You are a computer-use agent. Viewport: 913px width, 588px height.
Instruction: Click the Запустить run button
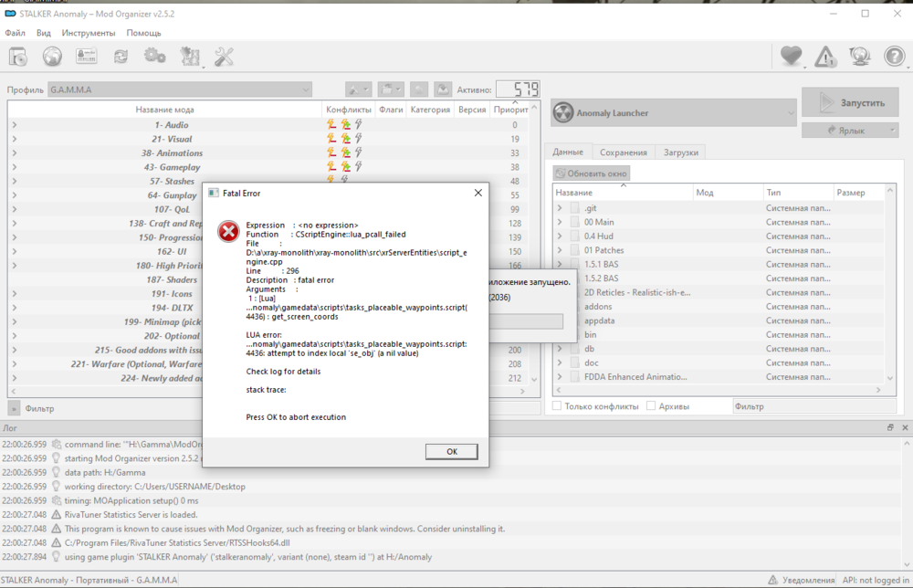click(850, 102)
